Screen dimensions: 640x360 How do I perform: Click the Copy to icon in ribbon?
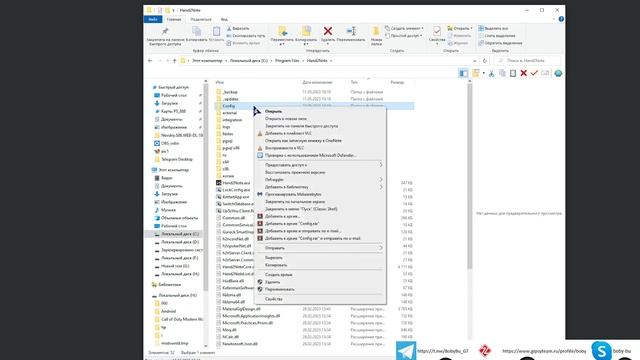[x=306, y=31]
